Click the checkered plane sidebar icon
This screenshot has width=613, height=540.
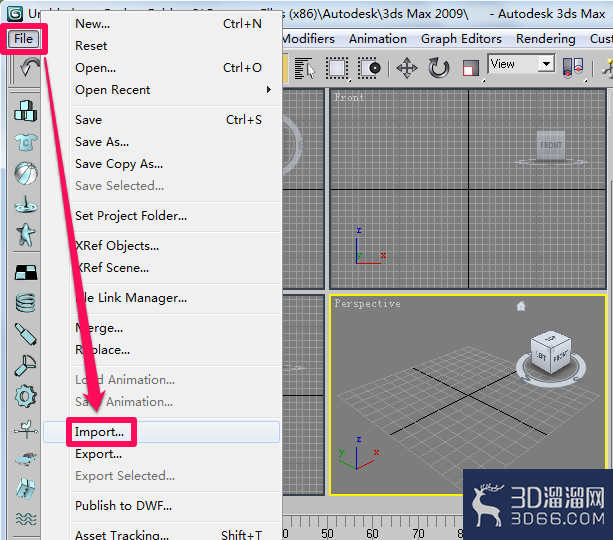point(26,272)
